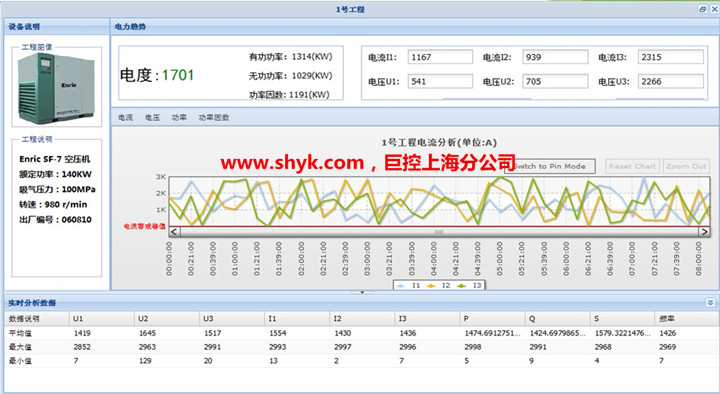Image resolution: width=720 pixels, height=394 pixels.
Task: Click the restore window icon in title bar
Action: pyautogui.click(x=702, y=9)
